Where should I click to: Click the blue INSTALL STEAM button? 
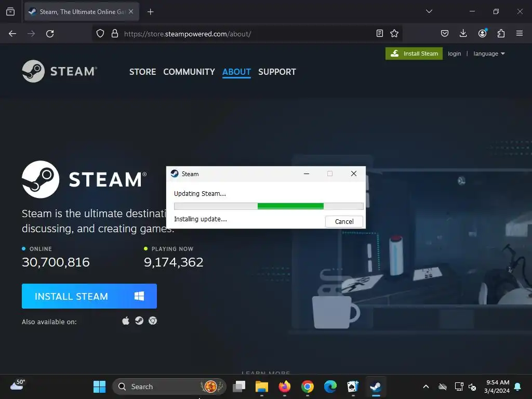pos(89,296)
